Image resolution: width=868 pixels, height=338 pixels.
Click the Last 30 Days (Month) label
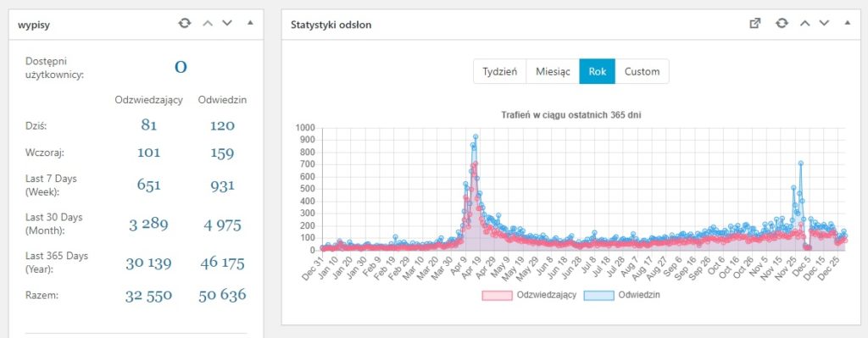click(x=54, y=224)
